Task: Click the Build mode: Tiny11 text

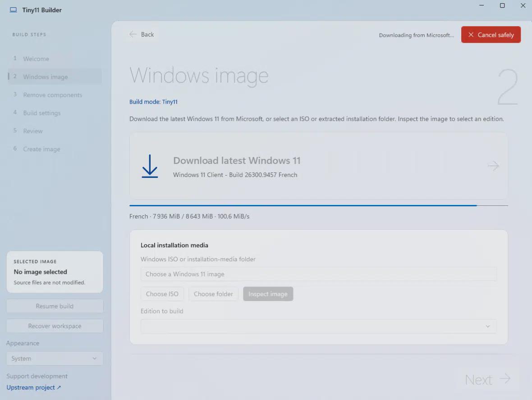Action: 153,102
